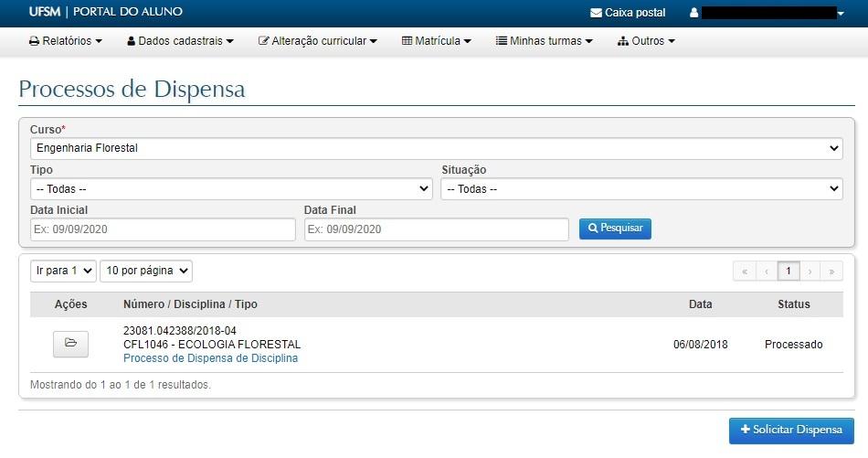Jump to the last page using the double-right arrow
868x458 pixels.
(x=831, y=272)
